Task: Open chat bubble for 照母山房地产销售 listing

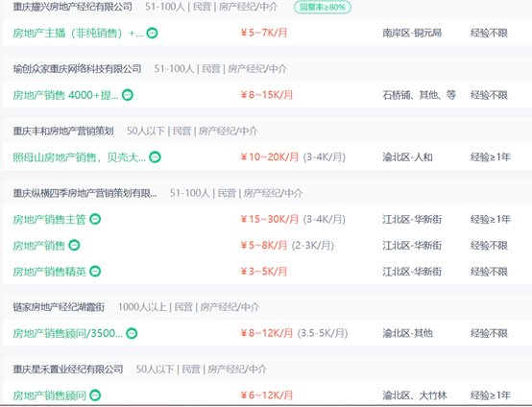Action: coord(155,157)
